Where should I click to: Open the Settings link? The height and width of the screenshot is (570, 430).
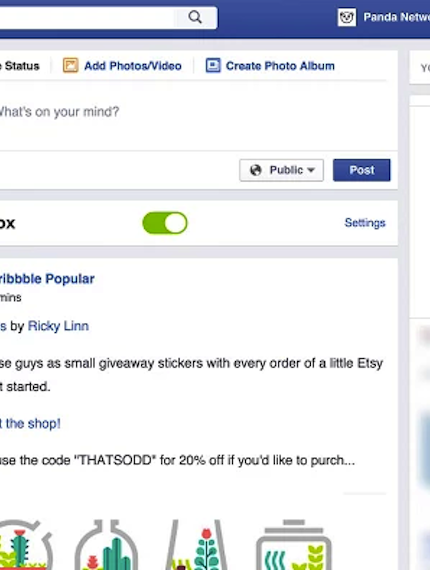365,222
